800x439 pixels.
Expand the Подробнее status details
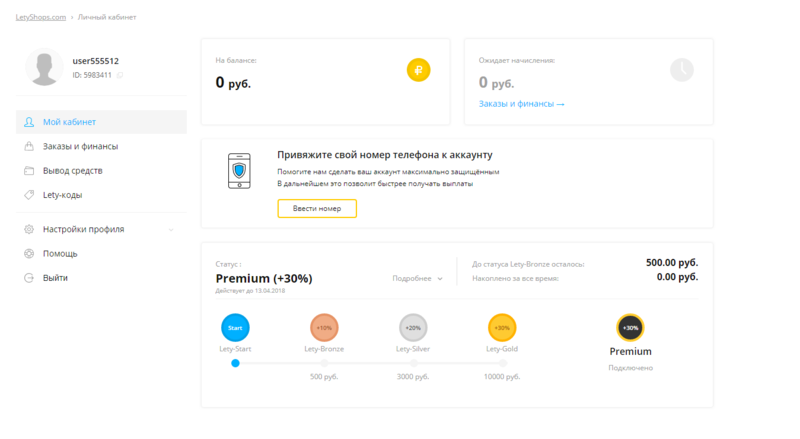[417, 279]
